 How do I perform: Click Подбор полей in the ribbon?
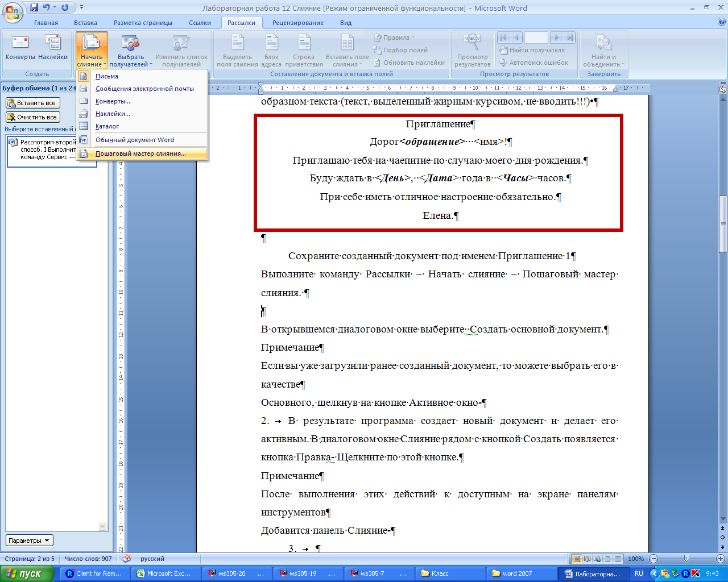pyautogui.click(x=400, y=50)
